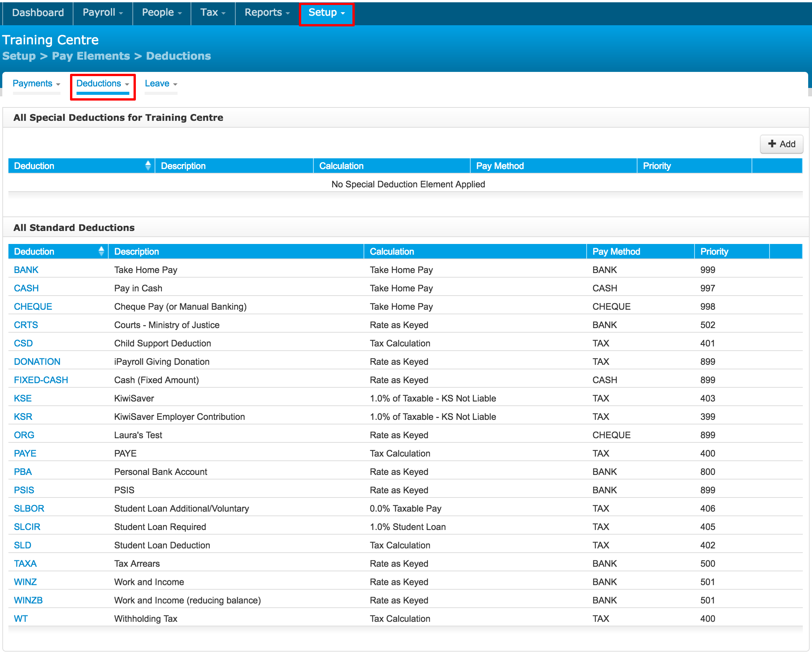Open the Setup dropdown menu
Screen dimensions: 812x660
pyautogui.click(x=327, y=13)
